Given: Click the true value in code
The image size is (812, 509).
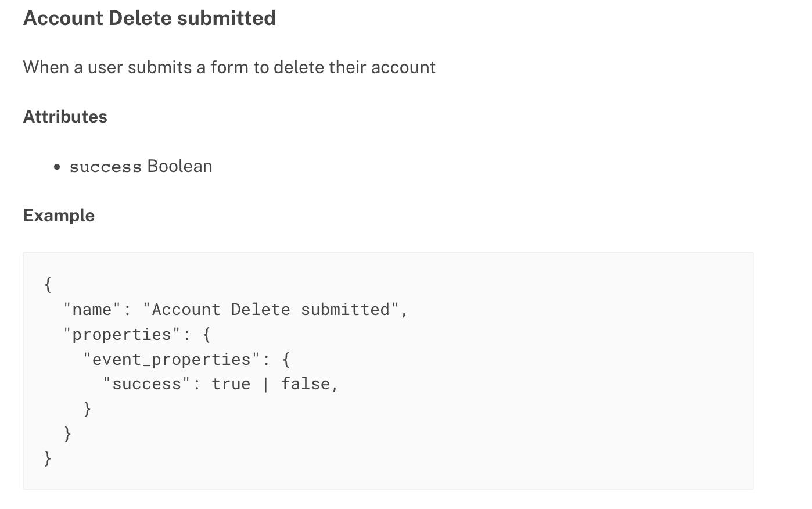Looking at the screenshot, I should click(x=231, y=384).
